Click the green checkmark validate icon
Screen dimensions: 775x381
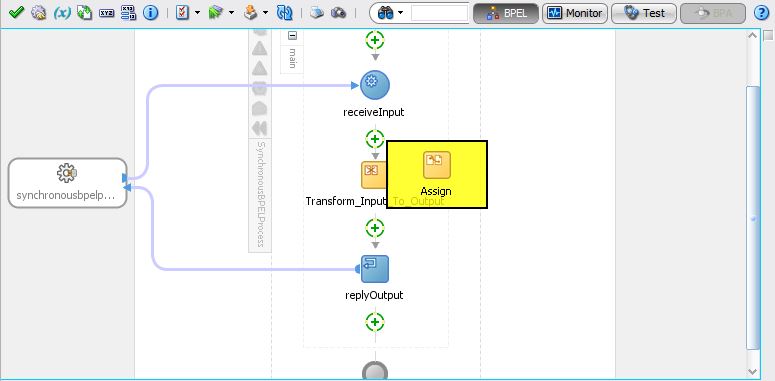pyautogui.click(x=16, y=12)
